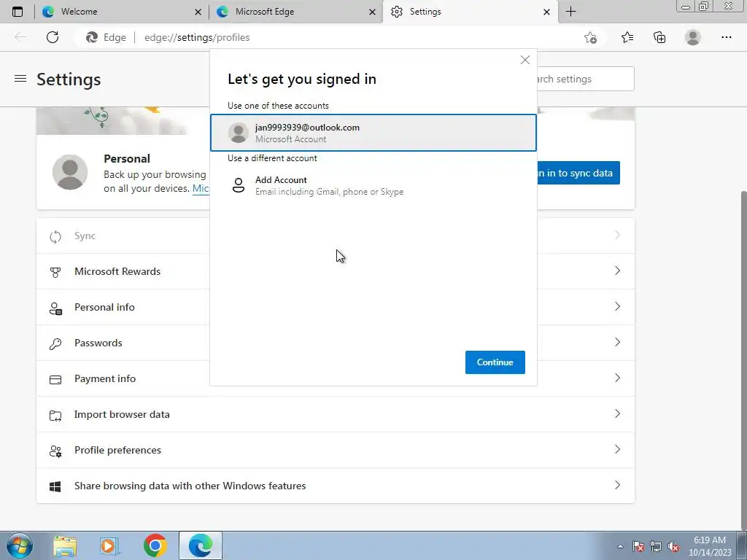The height and width of the screenshot is (560, 747).
Task: Open Microsoft Rewards settings row
Action: click(336, 271)
